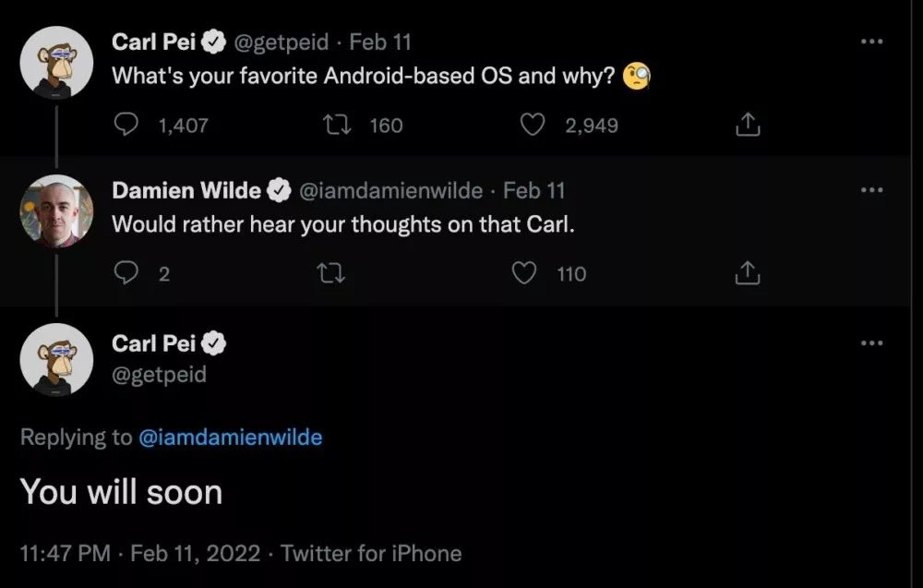Share Carl Pei's first tweet
This screenshot has height=588, width=923.
tap(747, 125)
